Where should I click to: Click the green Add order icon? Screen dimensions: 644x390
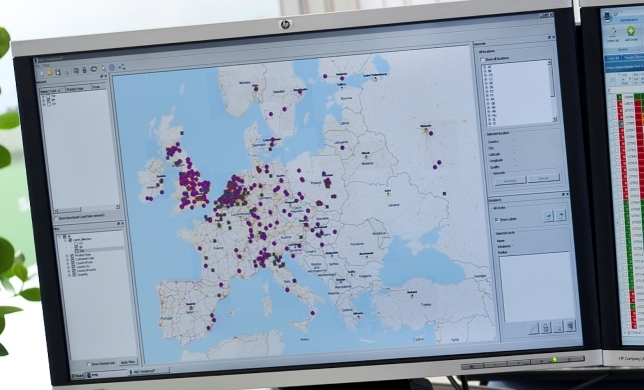point(630,31)
